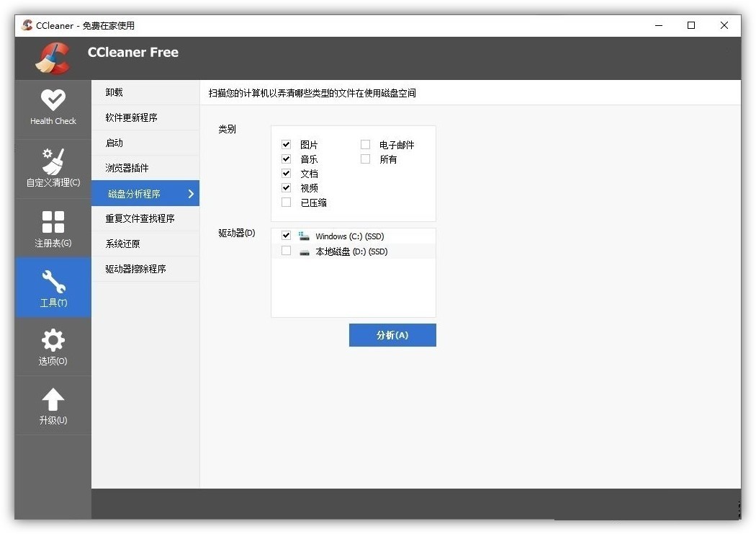Click the chevron on 磁盘分析程序
This screenshot has height=534, width=756.
point(190,193)
